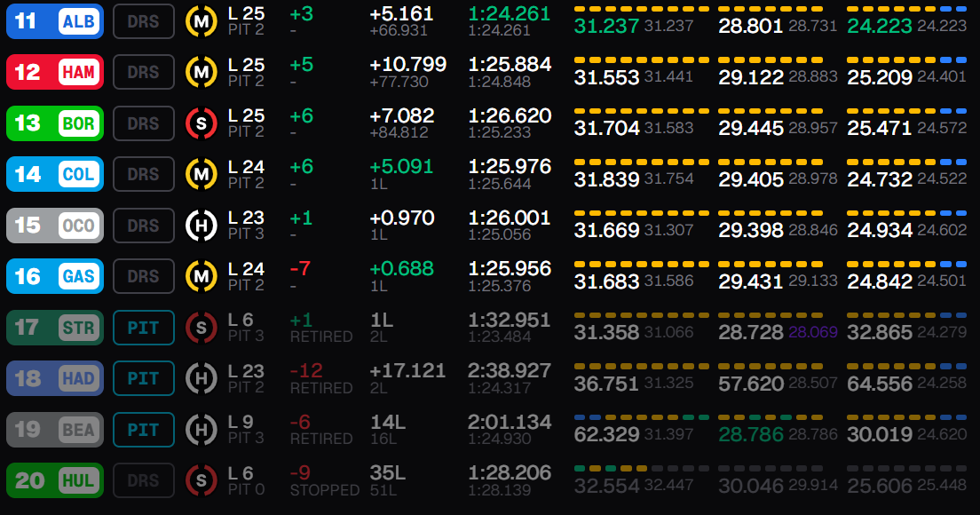The width and height of the screenshot is (980, 515).
Task: Click ALB's sector one time 31.237
Action: (607, 26)
